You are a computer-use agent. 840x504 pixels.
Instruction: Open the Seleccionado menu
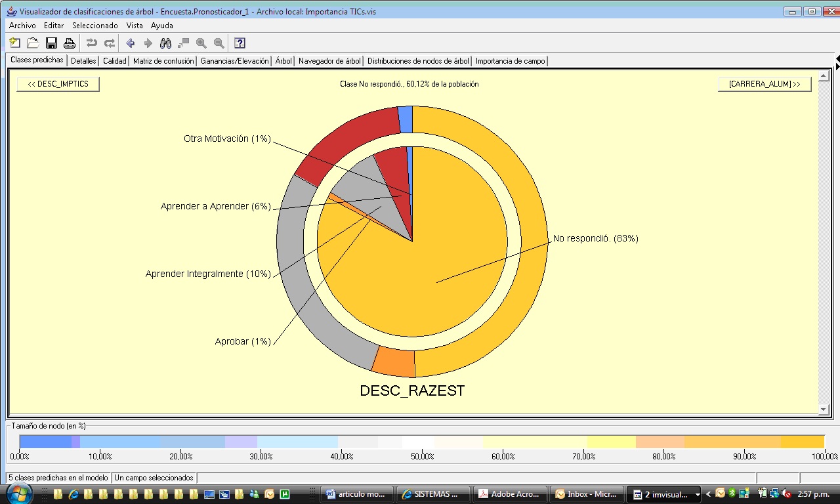point(94,26)
